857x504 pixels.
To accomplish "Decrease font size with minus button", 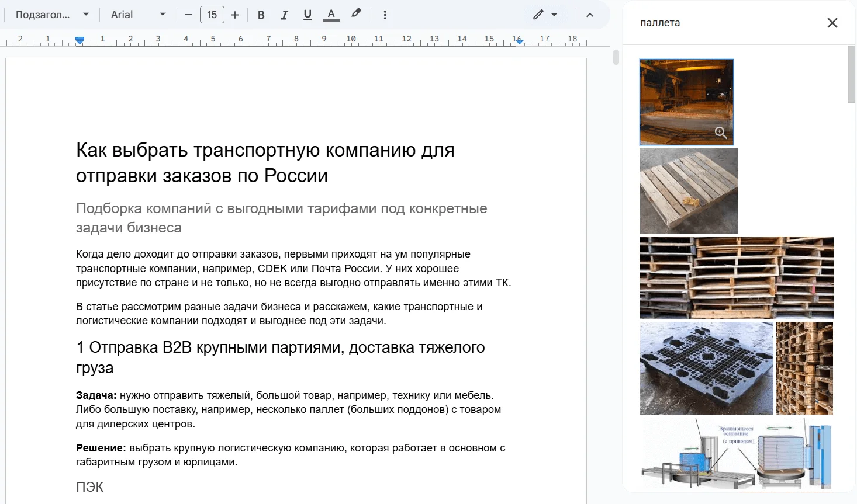I will coord(188,15).
